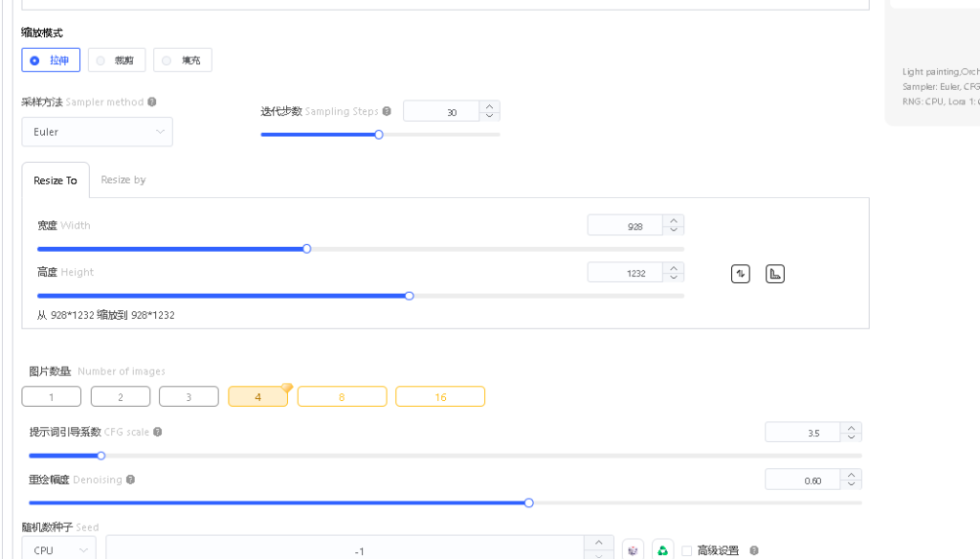Click the Denoising slider handle
This screenshot has height=559, width=980.
tap(528, 503)
